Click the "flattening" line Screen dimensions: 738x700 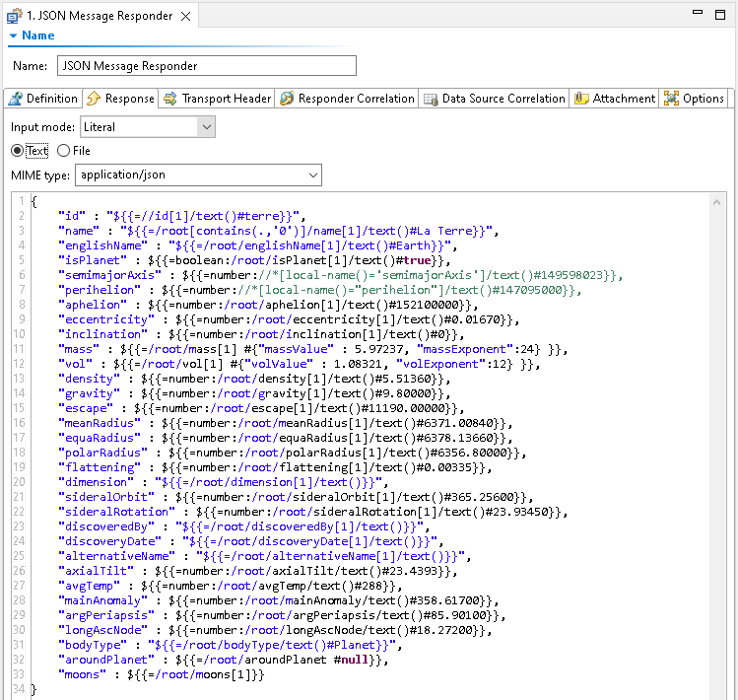tap(275, 467)
